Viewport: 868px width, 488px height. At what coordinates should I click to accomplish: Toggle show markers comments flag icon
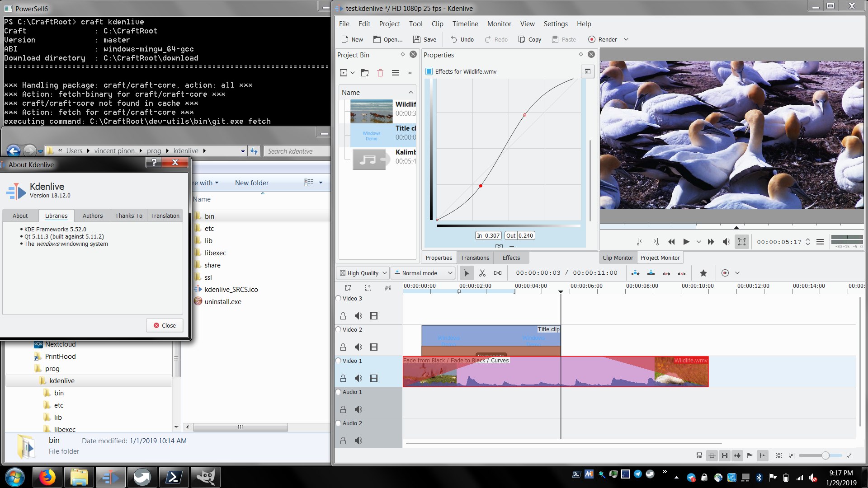pos(750,455)
